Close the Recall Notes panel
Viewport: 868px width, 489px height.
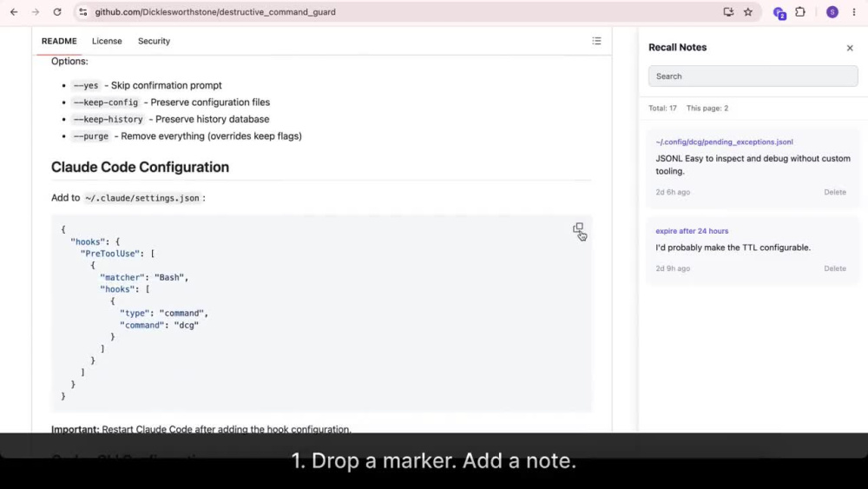click(850, 48)
